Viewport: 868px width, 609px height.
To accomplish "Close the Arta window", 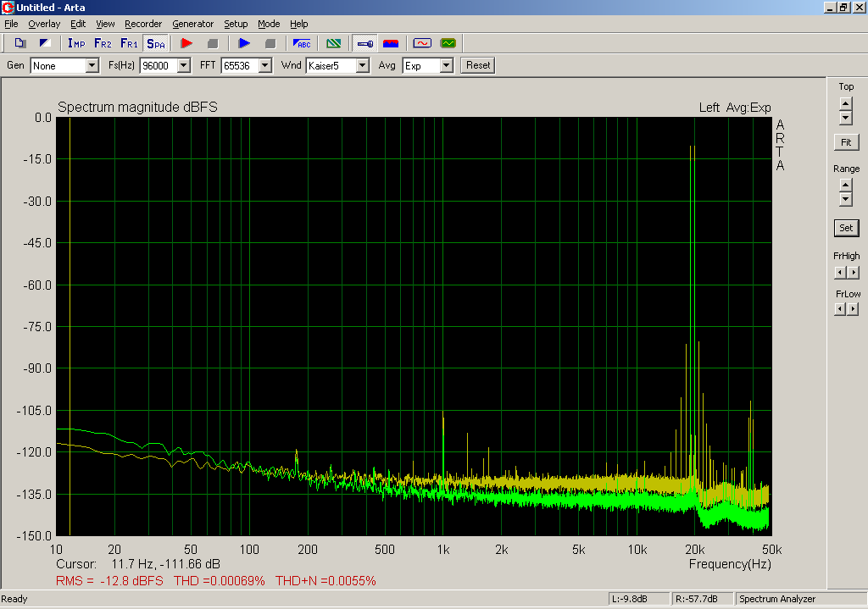I will (859, 7).
